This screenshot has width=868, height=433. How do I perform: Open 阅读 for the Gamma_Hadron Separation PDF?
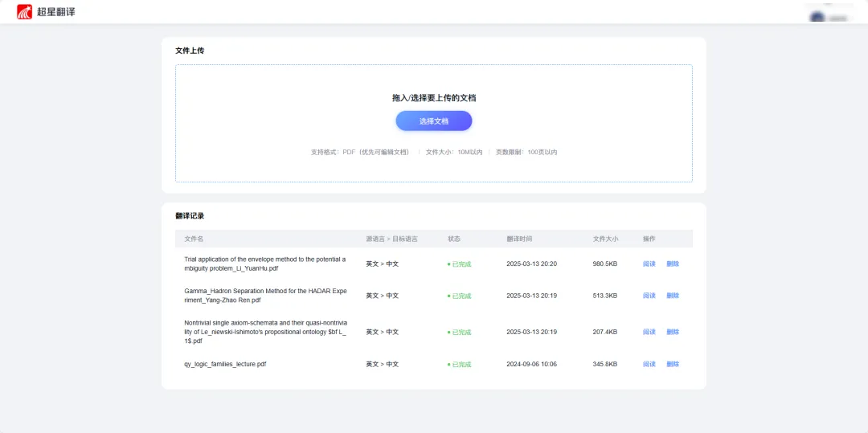(649, 296)
